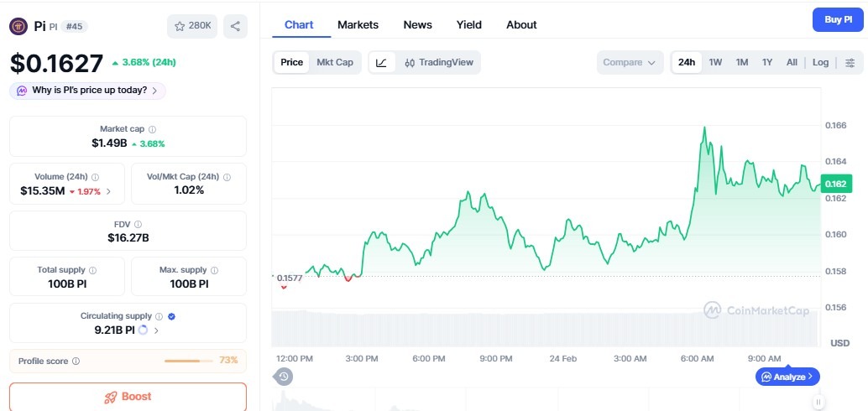Viewport: 868px width, 411px height.
Task: Click the 1.02% Vol/Mkt Cap value
Action: (189, 190)
